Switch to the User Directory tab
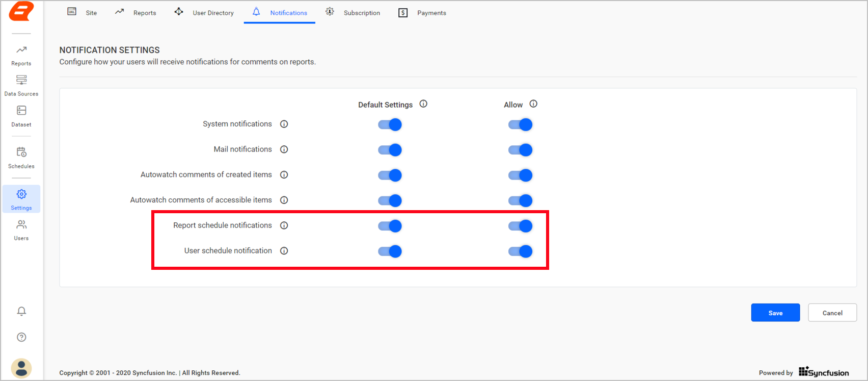This screenshot has height=381, width=868. tap(204, 12)
